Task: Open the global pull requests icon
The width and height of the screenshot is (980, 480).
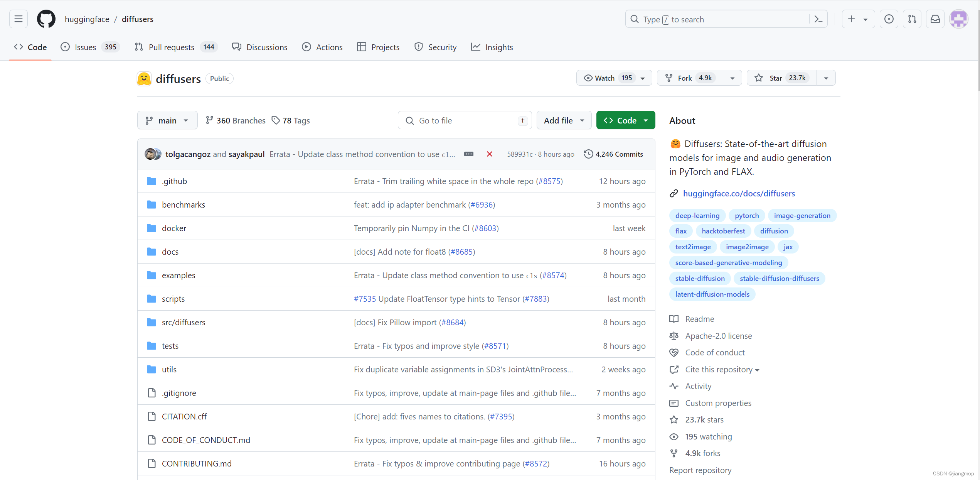Action: click(912, 19)
